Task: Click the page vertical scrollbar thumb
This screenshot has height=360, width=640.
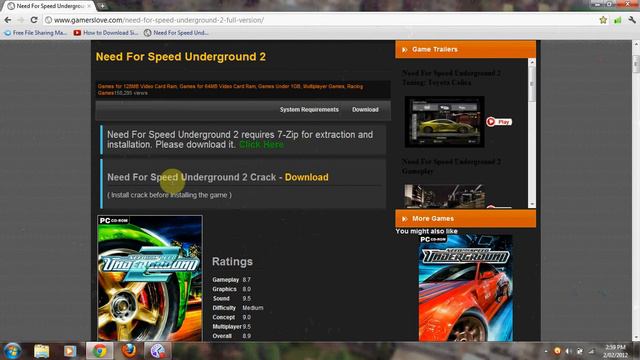Action: [x=636, y=64]
